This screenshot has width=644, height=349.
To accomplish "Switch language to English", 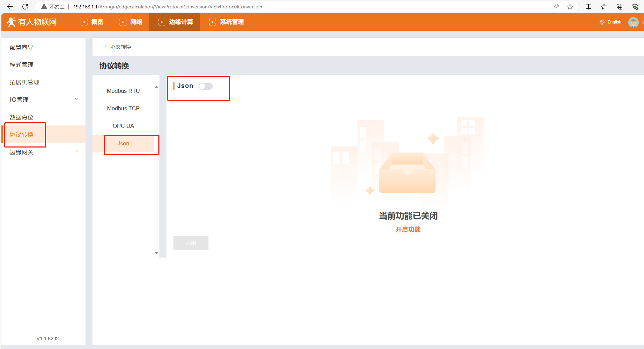I will (x=614, y=22).
